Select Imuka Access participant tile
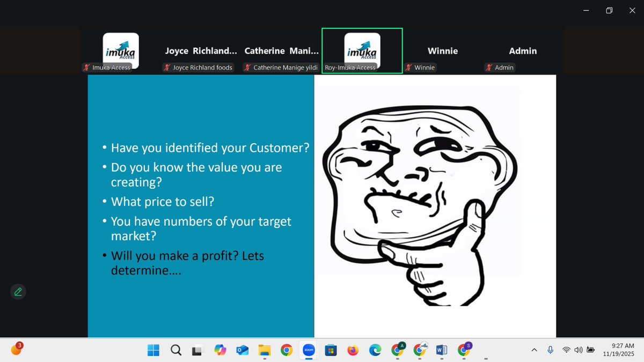 (x=121, y=50)
